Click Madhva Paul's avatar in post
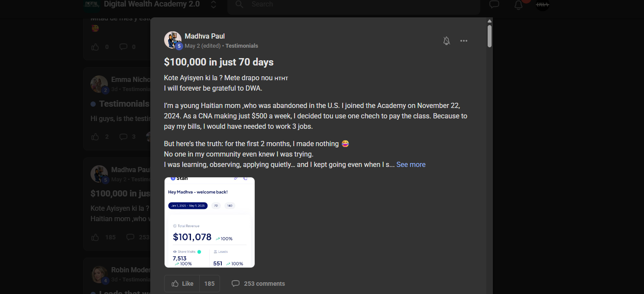 pos(172,39)
